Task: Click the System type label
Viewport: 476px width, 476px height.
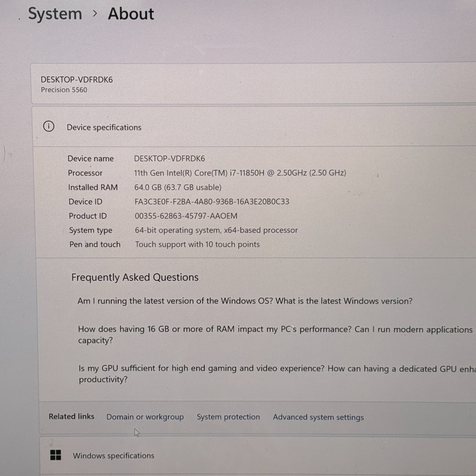Action: tap(91, 230)
